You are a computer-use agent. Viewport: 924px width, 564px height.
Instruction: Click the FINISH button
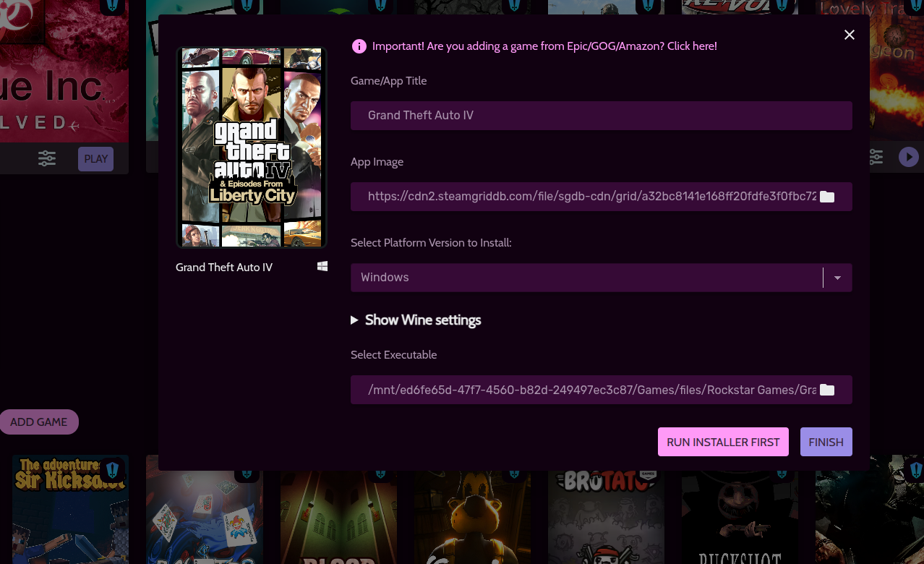tap(826, 442)
